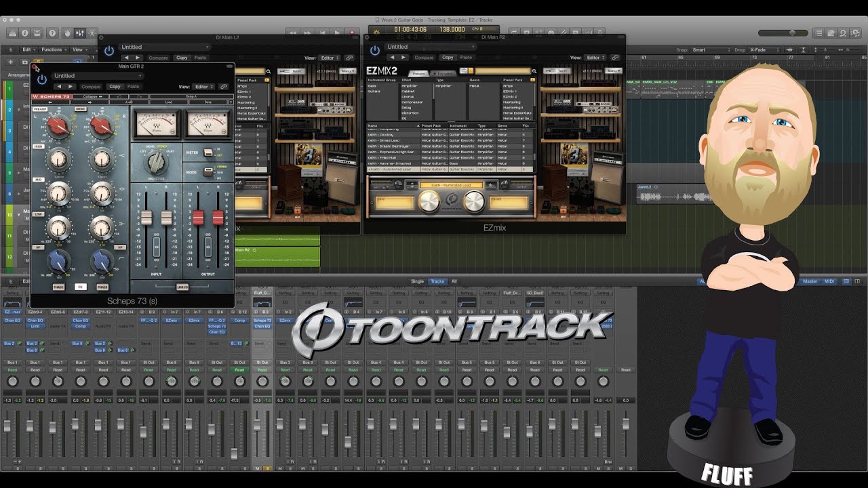Click the Scheps 73 Save button
This screenshot has height=488, width=868.
tap(208, 102)
